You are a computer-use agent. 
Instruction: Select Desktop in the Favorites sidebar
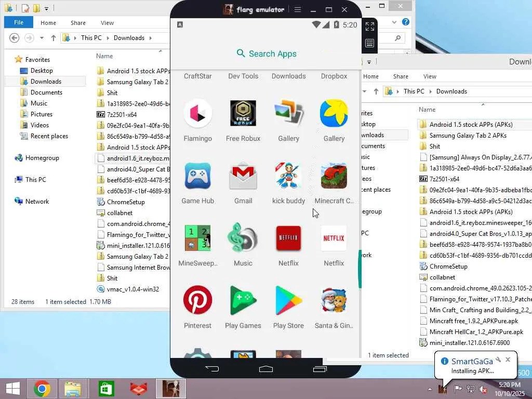(42, 71)
